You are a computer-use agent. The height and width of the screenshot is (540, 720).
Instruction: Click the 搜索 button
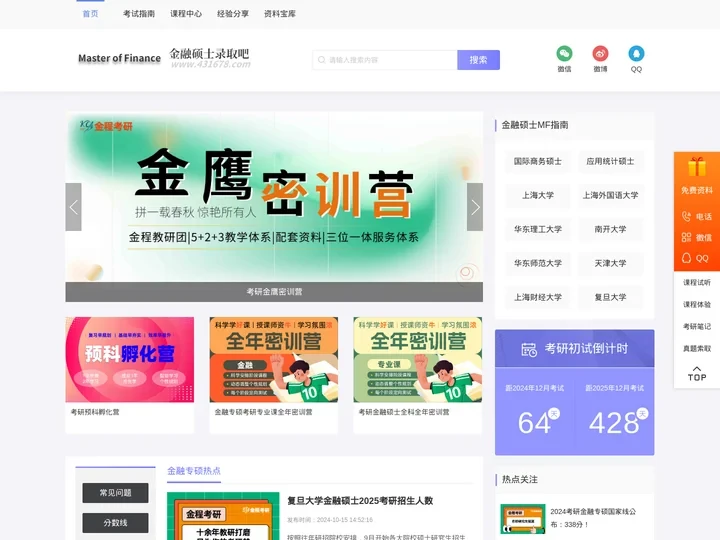pos(478,60)
